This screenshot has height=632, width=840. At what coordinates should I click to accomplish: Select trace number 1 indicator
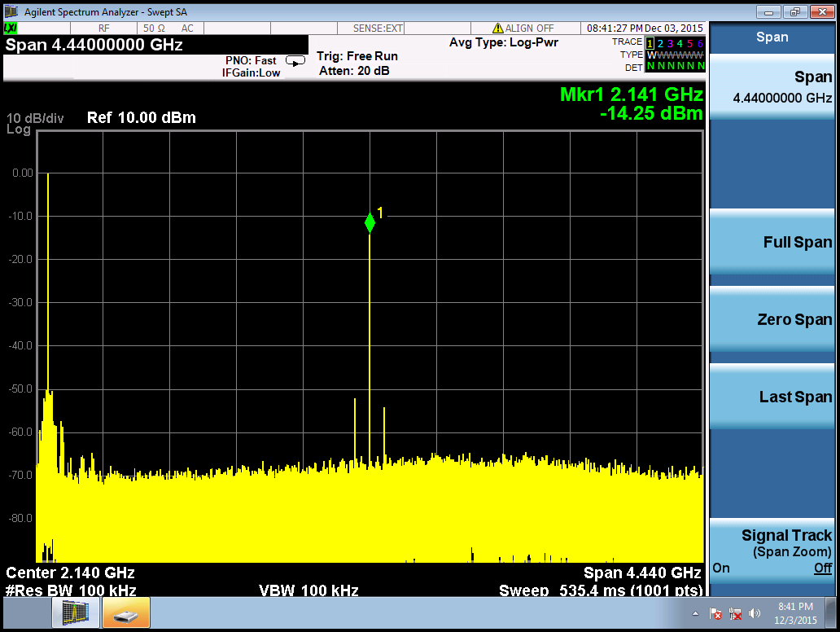coord(650,43)
